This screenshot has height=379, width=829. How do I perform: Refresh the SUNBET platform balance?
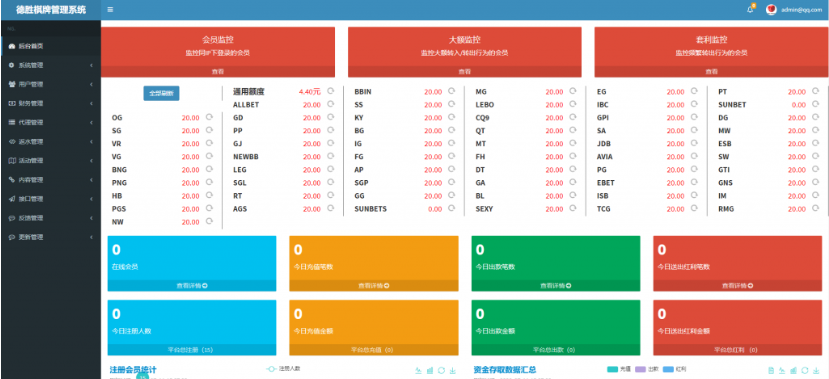815,104
